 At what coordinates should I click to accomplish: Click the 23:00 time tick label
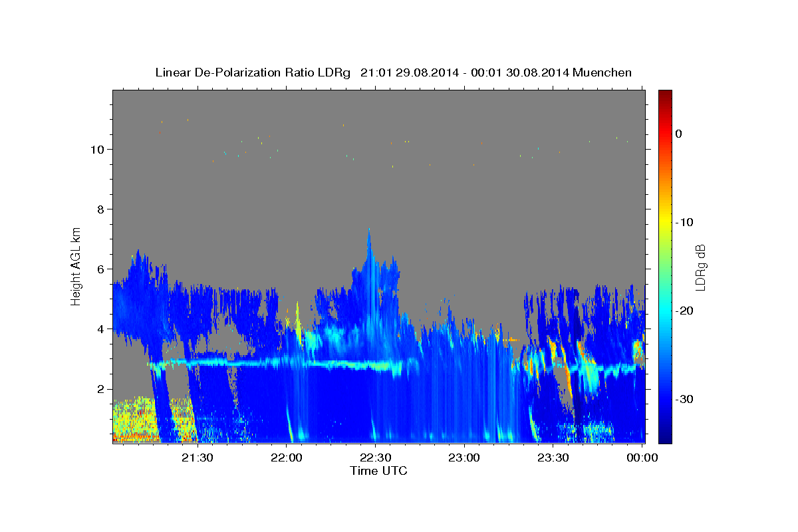(x=464, y=458)
